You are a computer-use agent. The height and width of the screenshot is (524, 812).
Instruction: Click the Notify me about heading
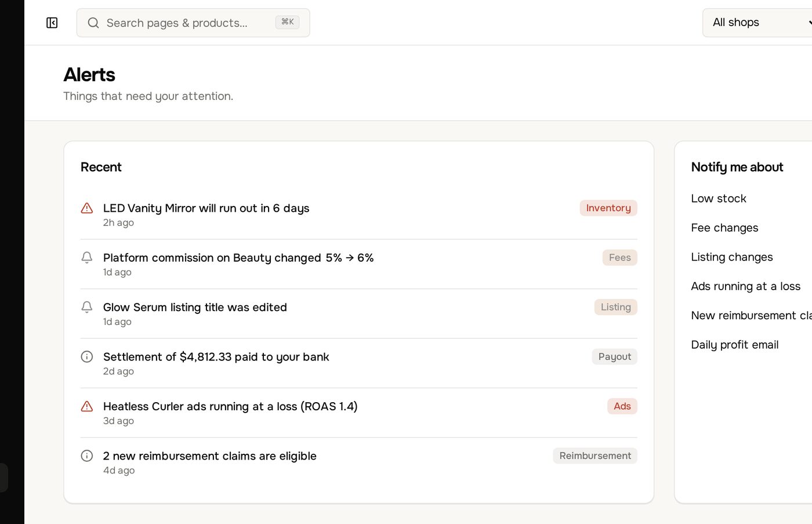pos(737,167)
